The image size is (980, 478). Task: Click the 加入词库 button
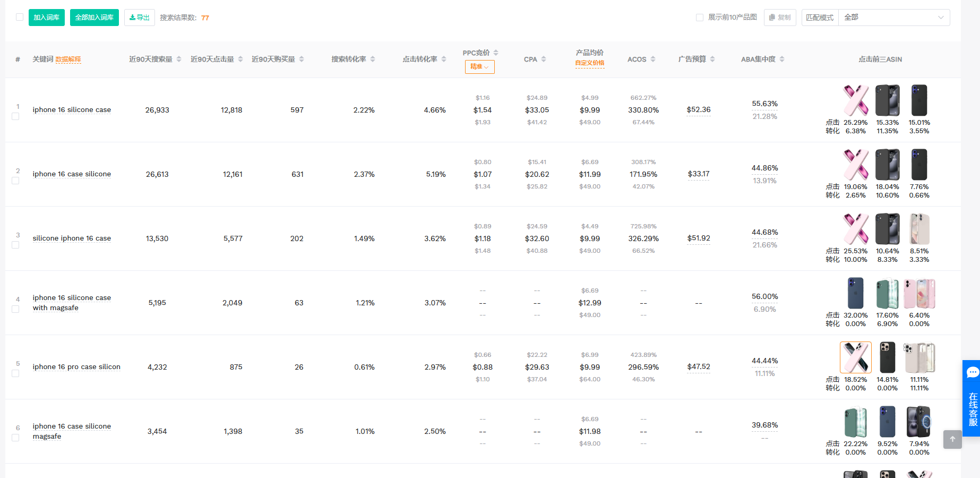47,18
